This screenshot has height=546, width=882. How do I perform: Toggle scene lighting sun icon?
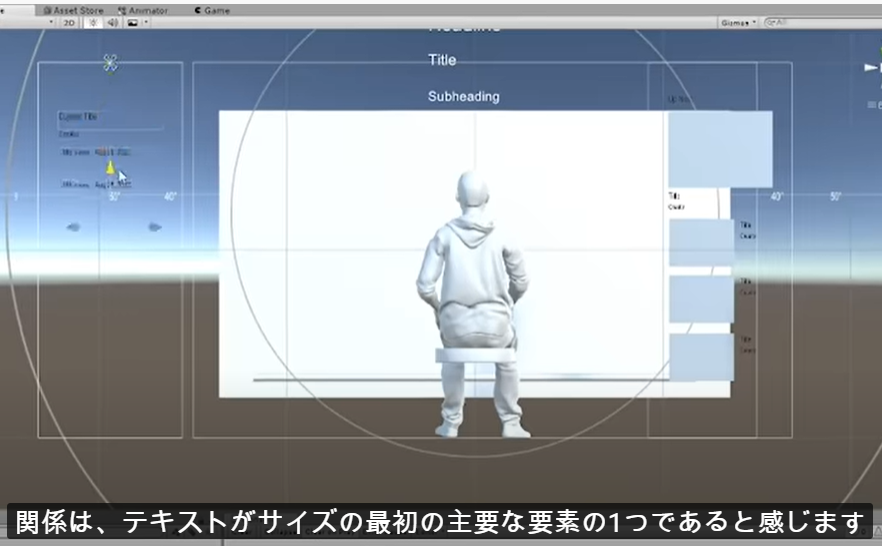tap(93, 22)
